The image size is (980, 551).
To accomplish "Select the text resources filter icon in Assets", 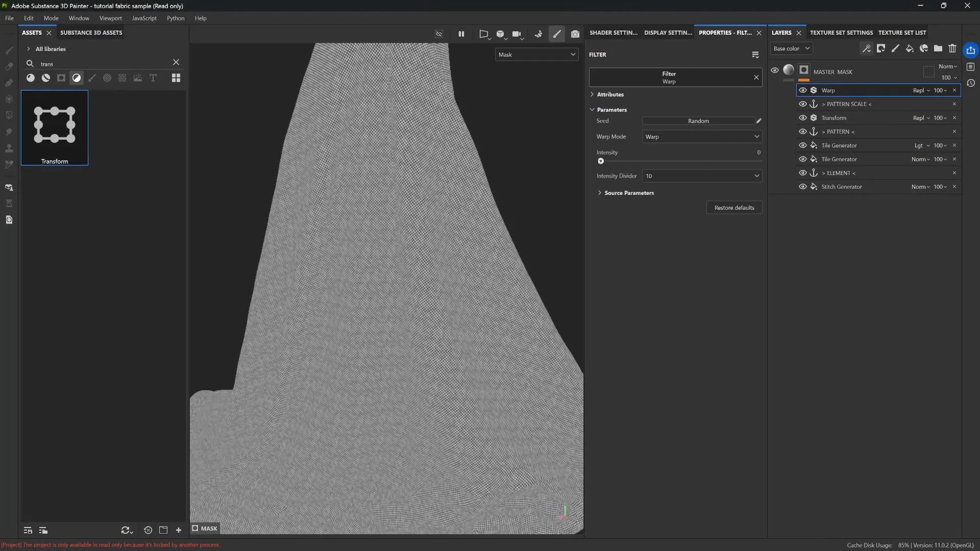I will click(153, 78).
